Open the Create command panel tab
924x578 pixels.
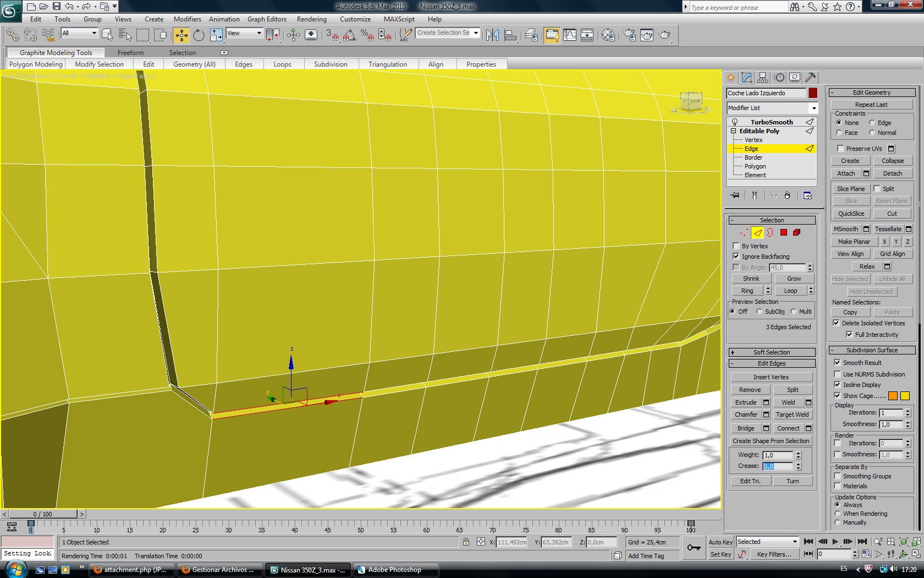(730, 78)
